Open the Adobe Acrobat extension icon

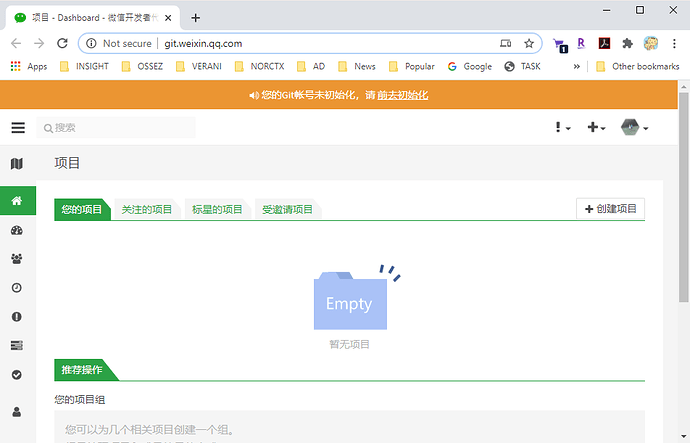coord(604,43)
